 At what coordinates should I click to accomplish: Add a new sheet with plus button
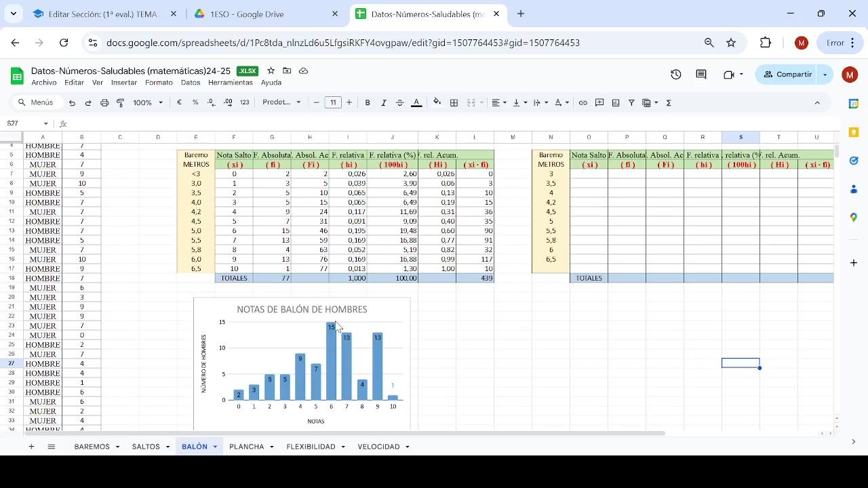pyautogui.click(x=31, y=447)
